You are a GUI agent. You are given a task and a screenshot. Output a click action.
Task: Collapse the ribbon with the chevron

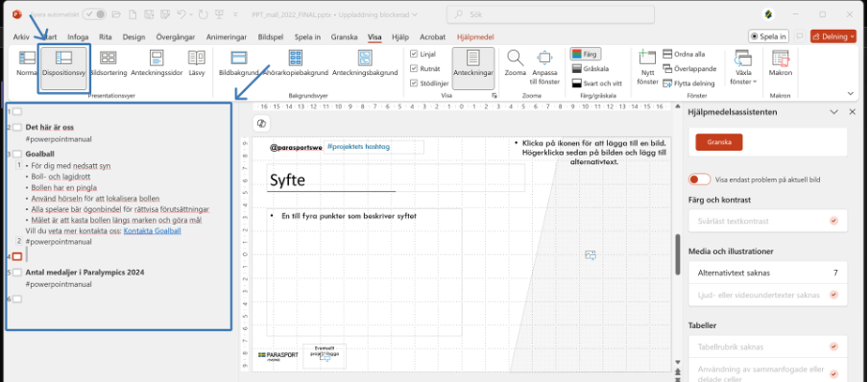click(851, 93)
